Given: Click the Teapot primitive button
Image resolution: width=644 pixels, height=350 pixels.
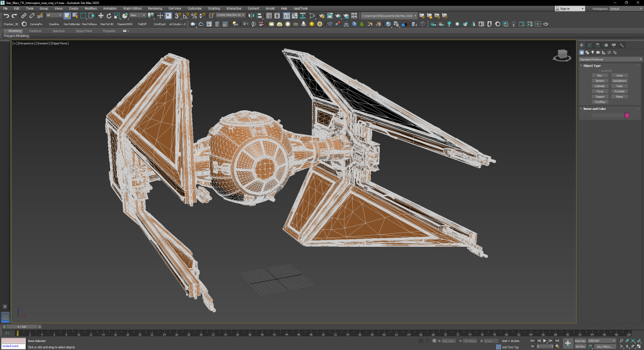Looking at the screenshot, I should click(600, 97).
